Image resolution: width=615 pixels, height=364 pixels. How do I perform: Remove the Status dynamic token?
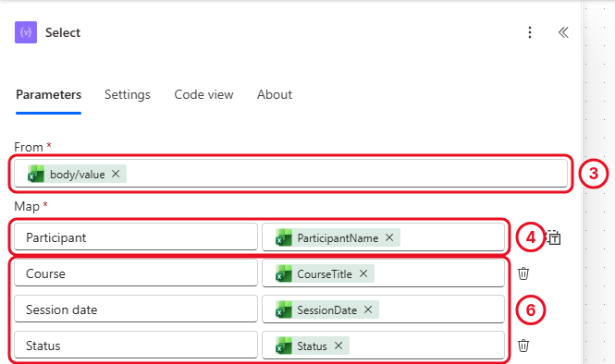tap(338, 346)
